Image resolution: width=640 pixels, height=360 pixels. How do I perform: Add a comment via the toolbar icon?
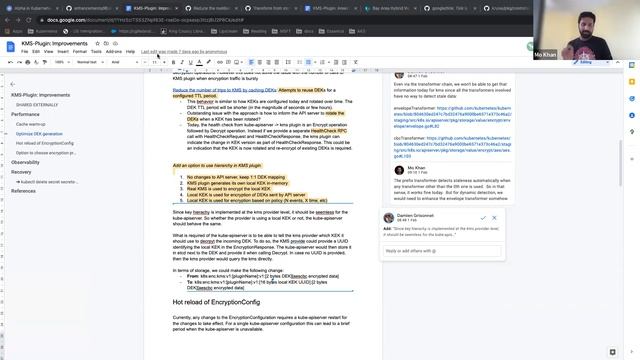coord(228,62)
